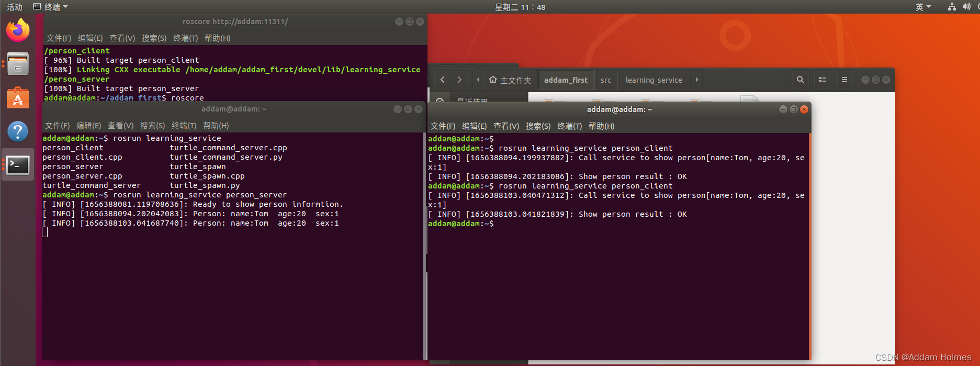This screenshot has width=980, height=366.
Task: Open 终端(T) menu in person_client terminal
Action: [x=569, y=126]
